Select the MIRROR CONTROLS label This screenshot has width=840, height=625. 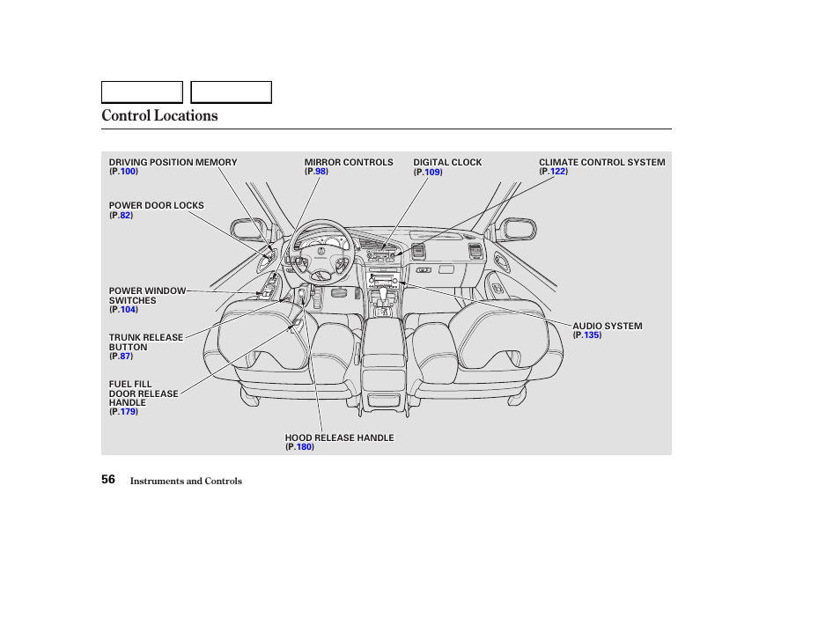349,162
